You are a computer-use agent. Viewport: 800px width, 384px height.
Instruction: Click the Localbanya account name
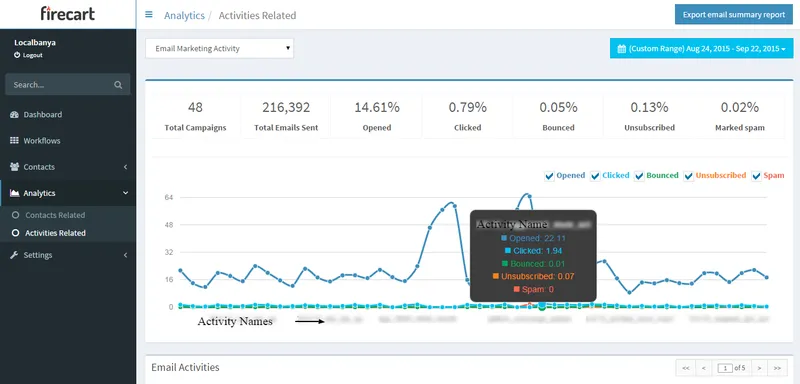tap(35, 43)
